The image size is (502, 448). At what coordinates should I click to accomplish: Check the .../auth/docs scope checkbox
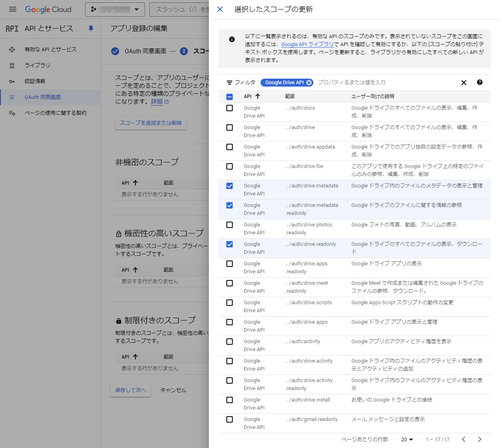click(x=230, y=108)
